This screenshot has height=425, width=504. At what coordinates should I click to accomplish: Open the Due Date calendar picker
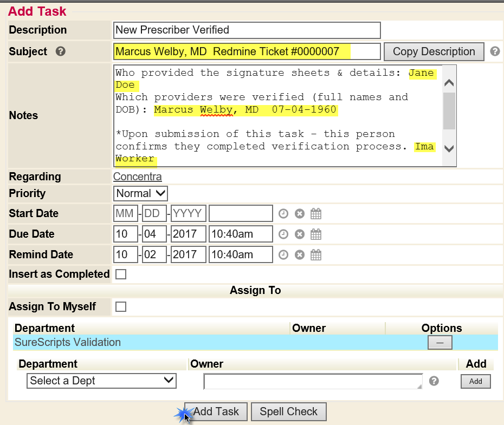(316, 234)
